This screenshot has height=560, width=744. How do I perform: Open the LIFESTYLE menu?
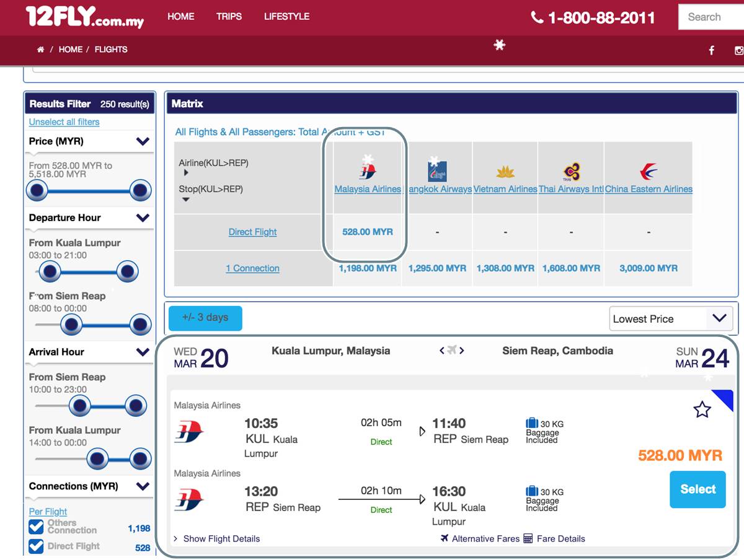[286, 17]
